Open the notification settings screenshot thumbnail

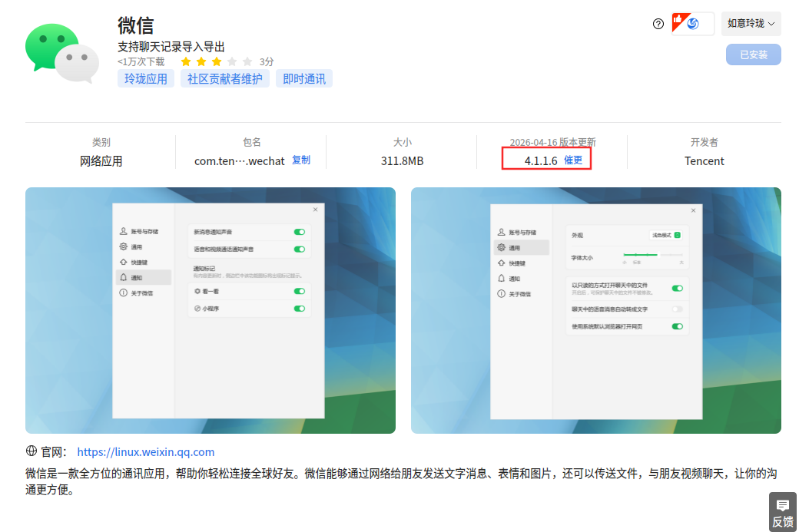(x=211, y=311)
